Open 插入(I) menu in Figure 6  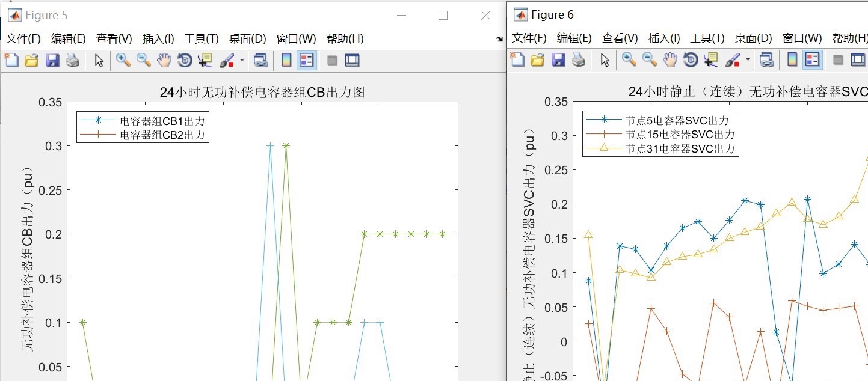[x=664, y=39]
